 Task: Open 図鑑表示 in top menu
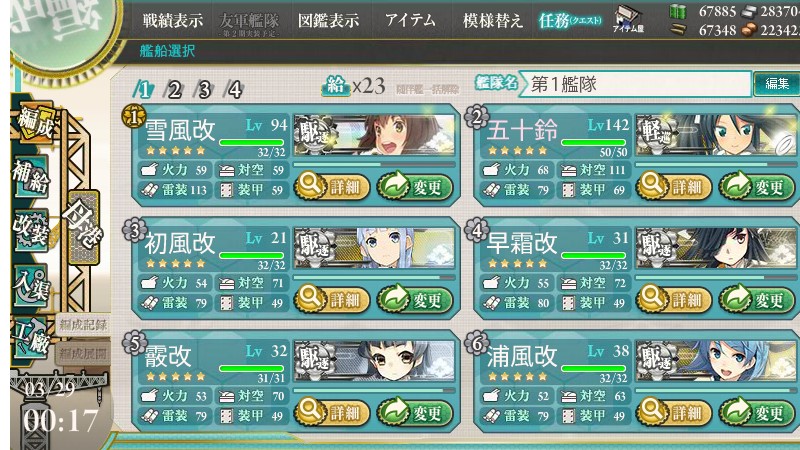(x=328, y=21)
